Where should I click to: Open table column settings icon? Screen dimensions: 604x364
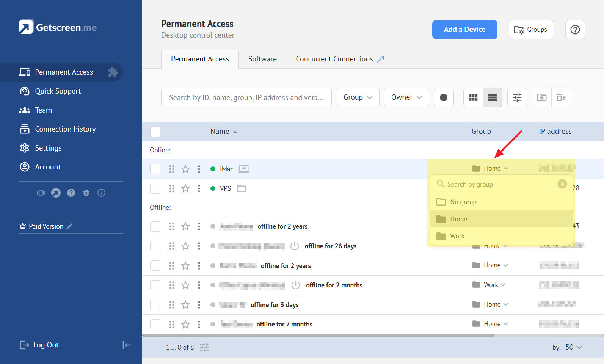pyautogui.click(x=517, y=97)
